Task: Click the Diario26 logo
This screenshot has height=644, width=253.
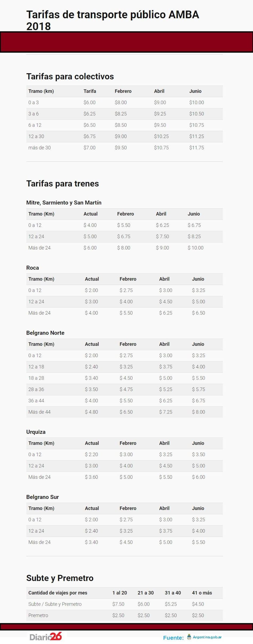Action: pyautogui.click(x=46, y=636)
